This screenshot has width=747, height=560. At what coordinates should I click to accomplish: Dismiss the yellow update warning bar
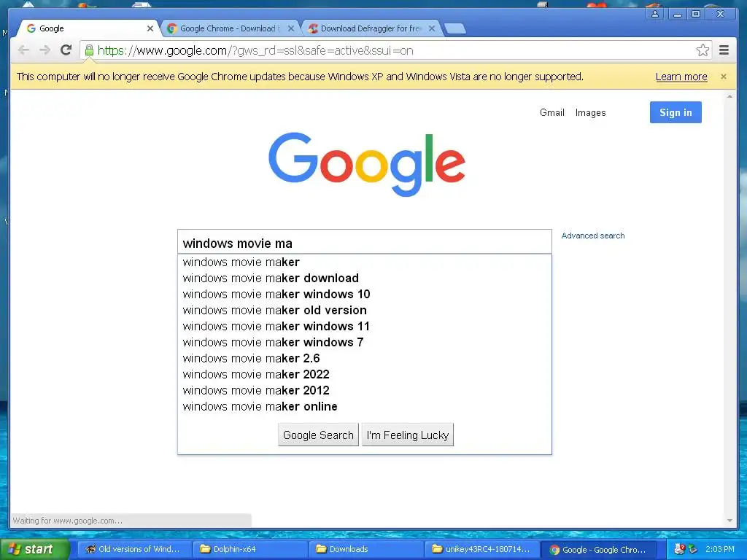[x=724, y=76]
